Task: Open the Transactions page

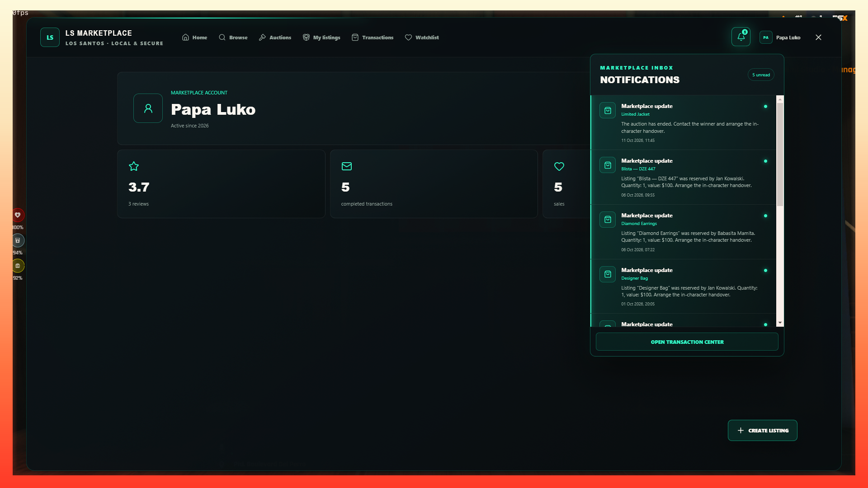Action: 373,38
